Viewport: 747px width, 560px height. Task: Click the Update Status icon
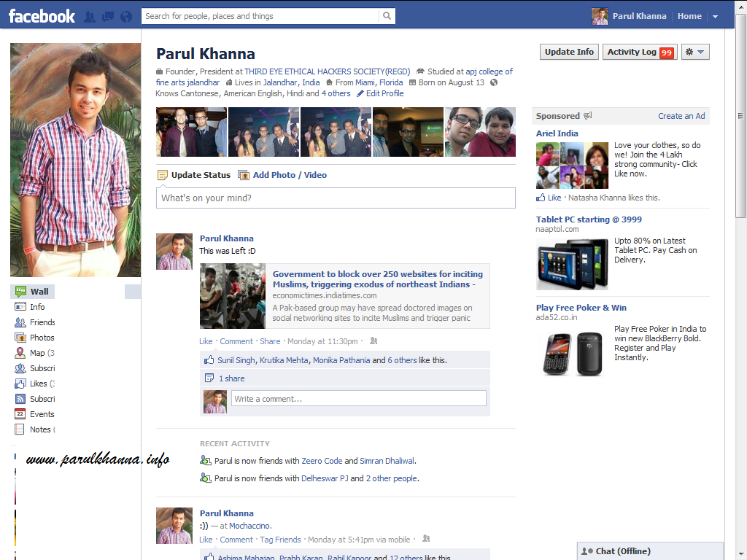163,175
